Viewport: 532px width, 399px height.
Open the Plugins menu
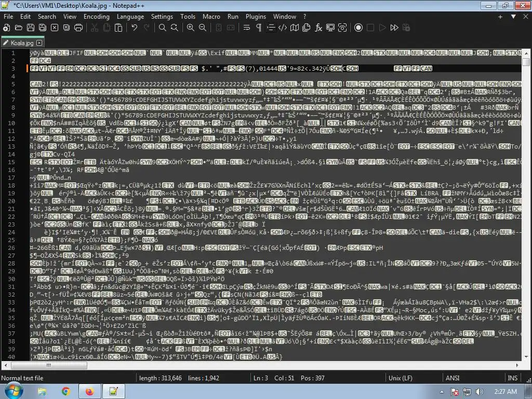[x=256, y=16]
